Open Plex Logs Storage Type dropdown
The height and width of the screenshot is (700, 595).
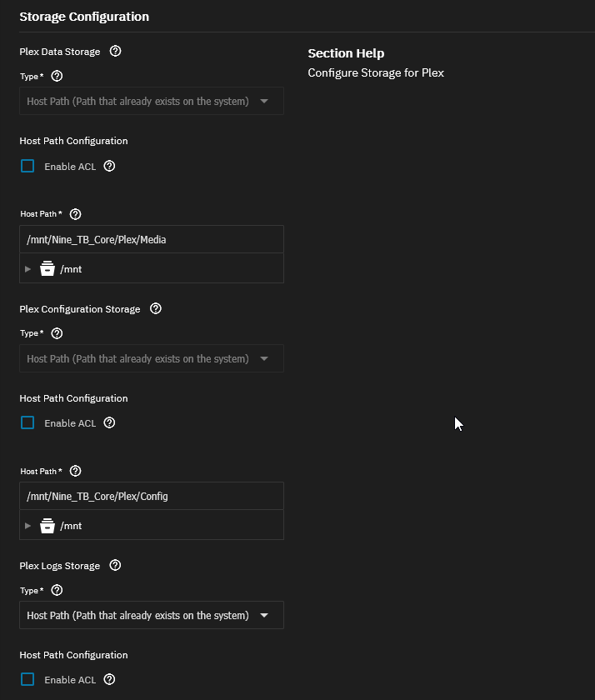coord(152,615)
